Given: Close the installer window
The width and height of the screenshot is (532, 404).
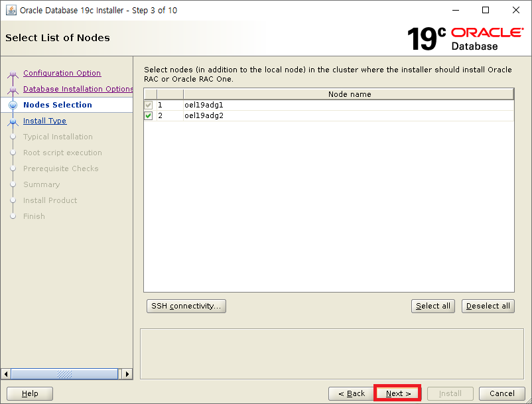Looking at the screenshot, I should pyautogui.click(x=515, y=10).
